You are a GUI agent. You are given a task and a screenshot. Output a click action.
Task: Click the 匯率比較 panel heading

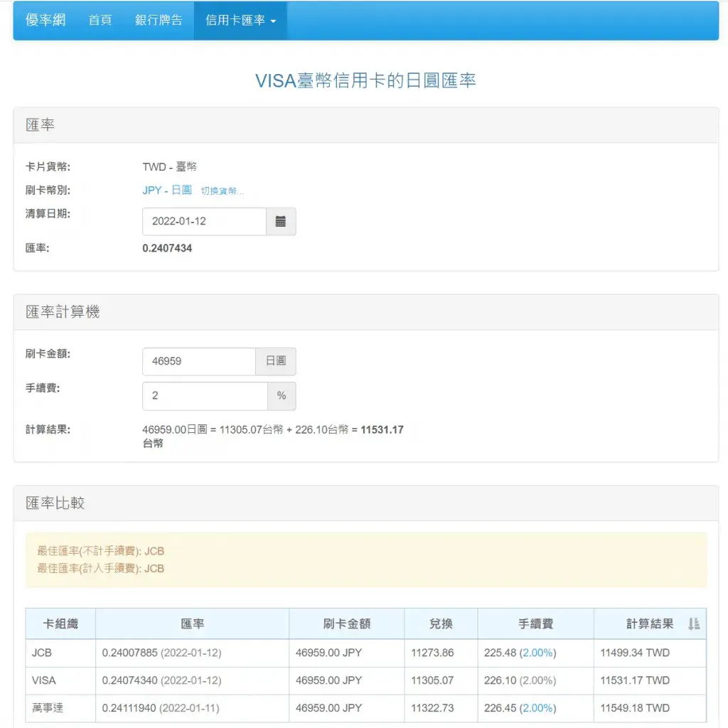tap(55, 503)
